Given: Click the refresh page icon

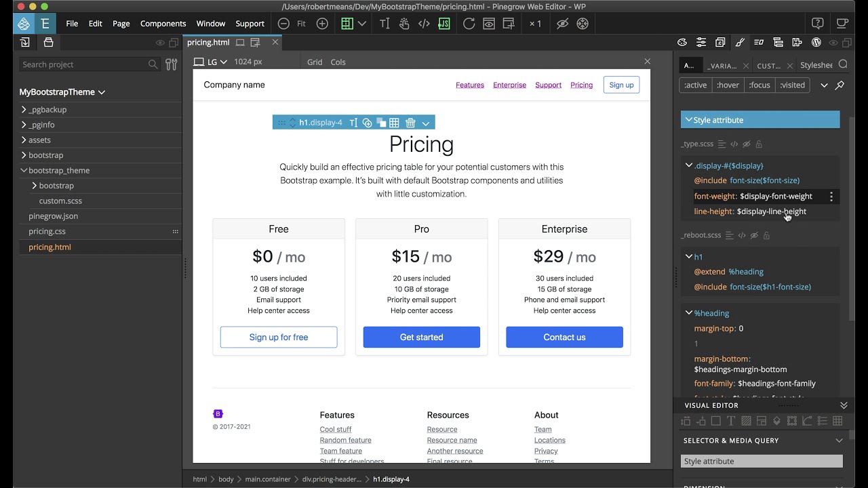Looking at the screenshot, I should click(x=469, y=23).
